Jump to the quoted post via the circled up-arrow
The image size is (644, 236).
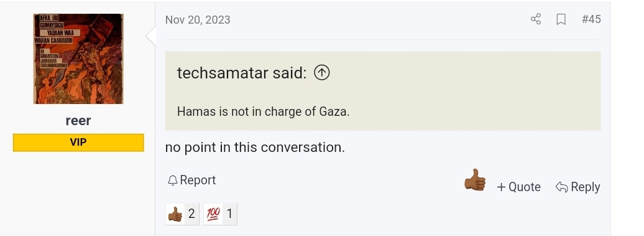click(x=321, y=73)
